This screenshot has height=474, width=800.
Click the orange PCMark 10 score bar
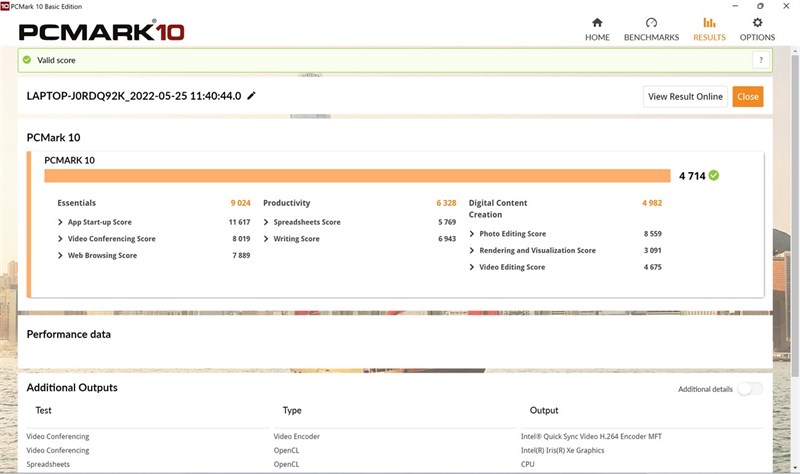357,176
